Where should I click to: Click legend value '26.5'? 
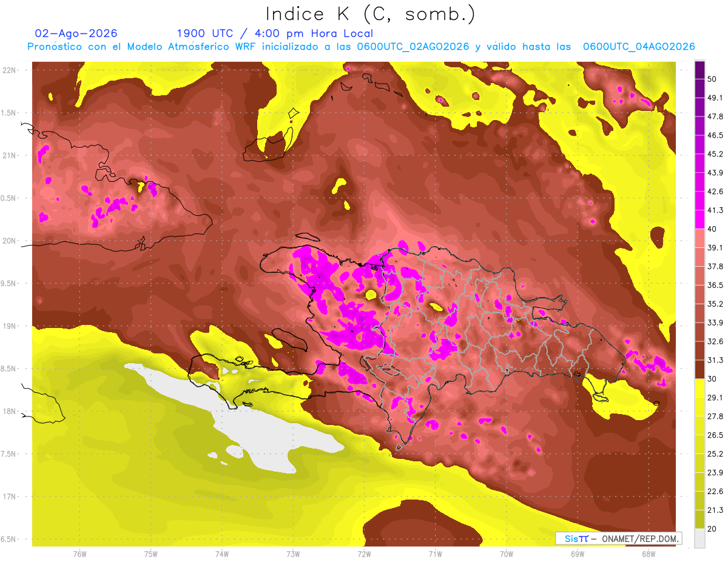[x=715, y=435]
